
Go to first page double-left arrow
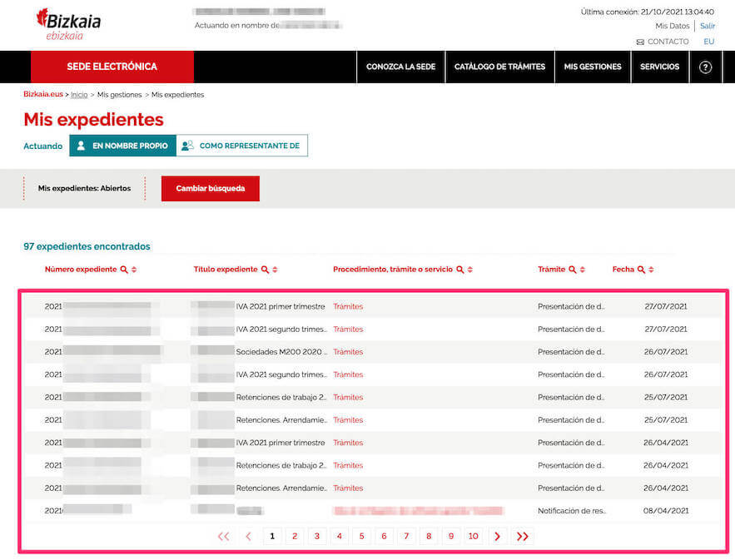(x=224, y=536)
